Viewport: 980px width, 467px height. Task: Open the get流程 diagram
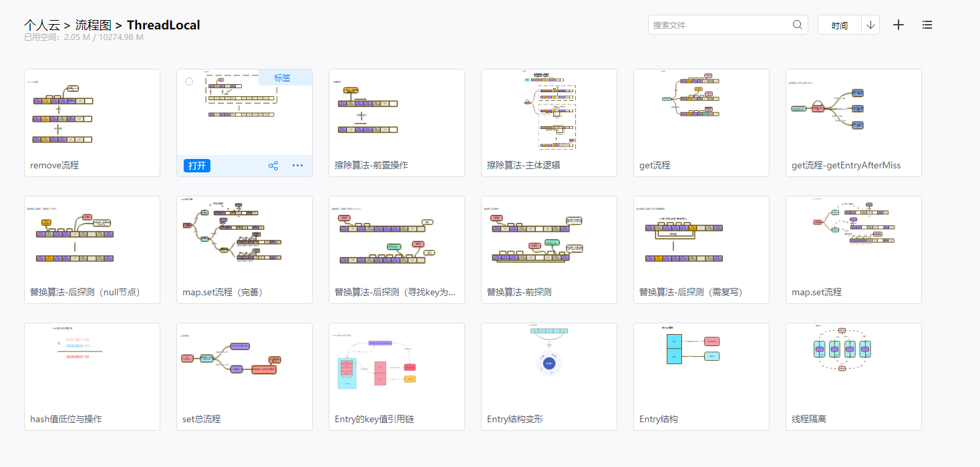[701, 114]
